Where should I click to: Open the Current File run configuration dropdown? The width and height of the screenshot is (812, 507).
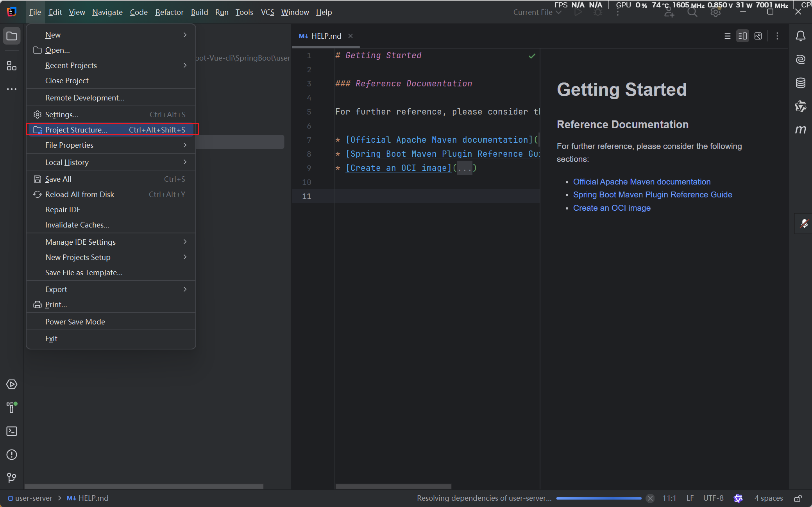point(537,12)
